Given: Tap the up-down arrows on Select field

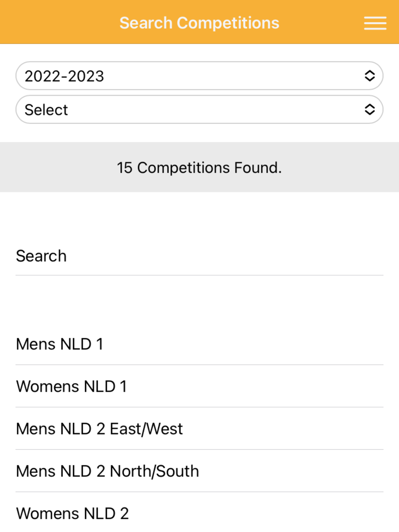Looking at the screenshot, I should 370,109.
